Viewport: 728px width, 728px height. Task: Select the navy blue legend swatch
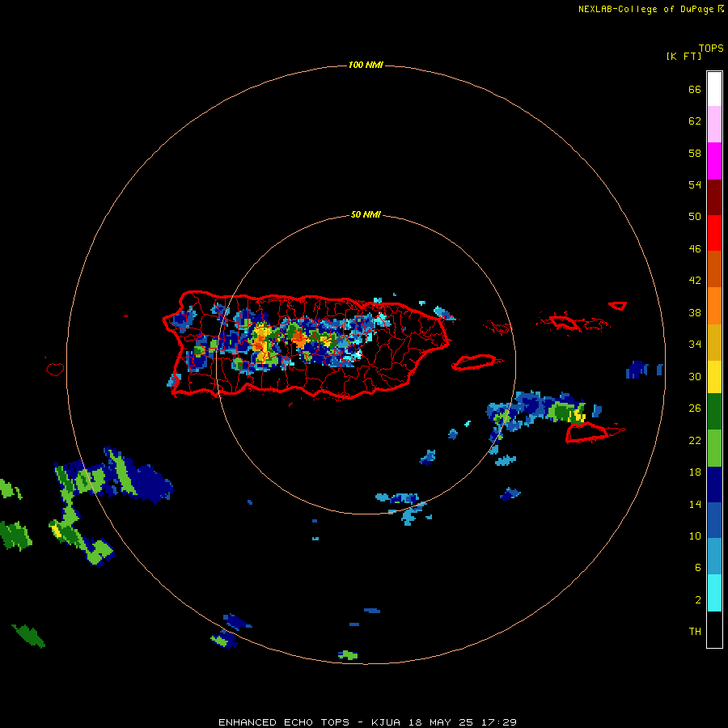click(x=714, y=485)
